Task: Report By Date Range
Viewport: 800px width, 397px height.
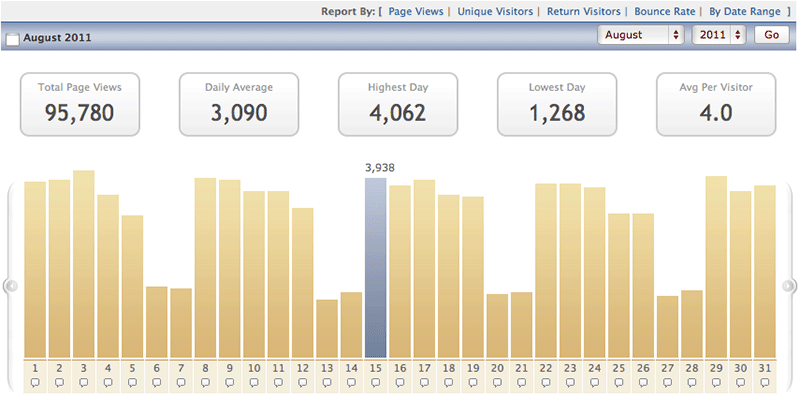Action: coord(744,11)
